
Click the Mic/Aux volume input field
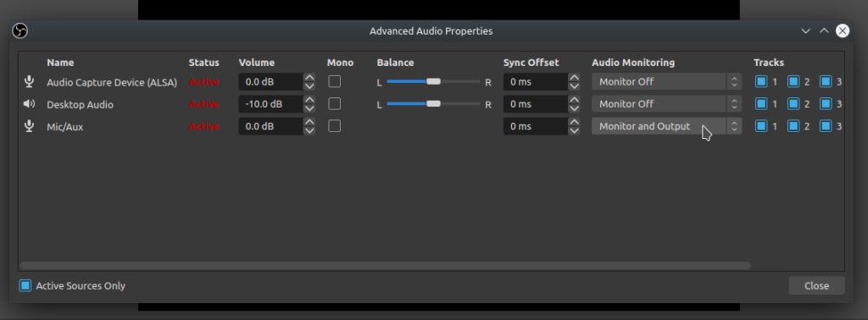point(270,126)
